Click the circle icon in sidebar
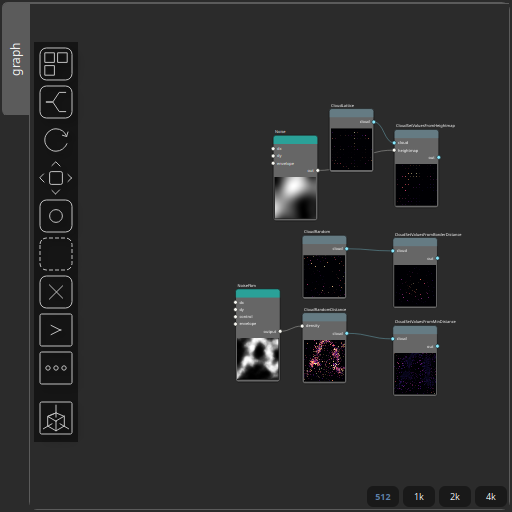 [56, 216]
